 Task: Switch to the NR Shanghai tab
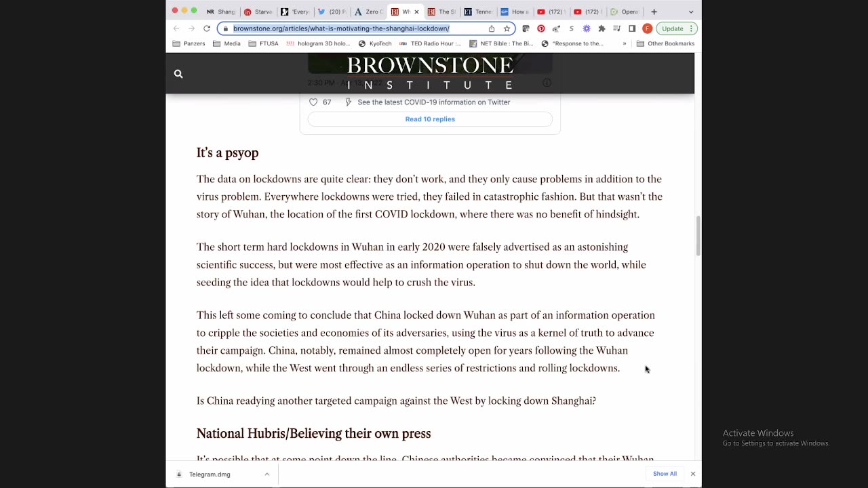click(221, 12)
